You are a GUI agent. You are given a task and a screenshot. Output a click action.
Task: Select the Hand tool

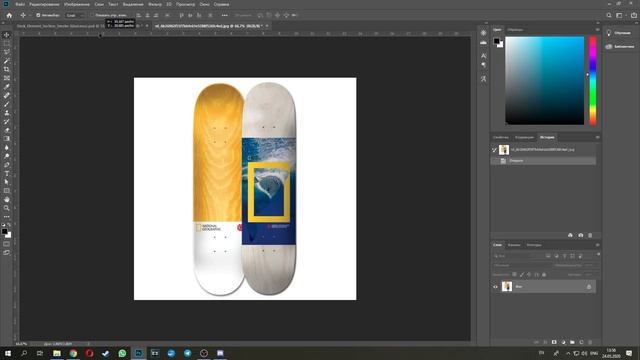coord(7,200)
